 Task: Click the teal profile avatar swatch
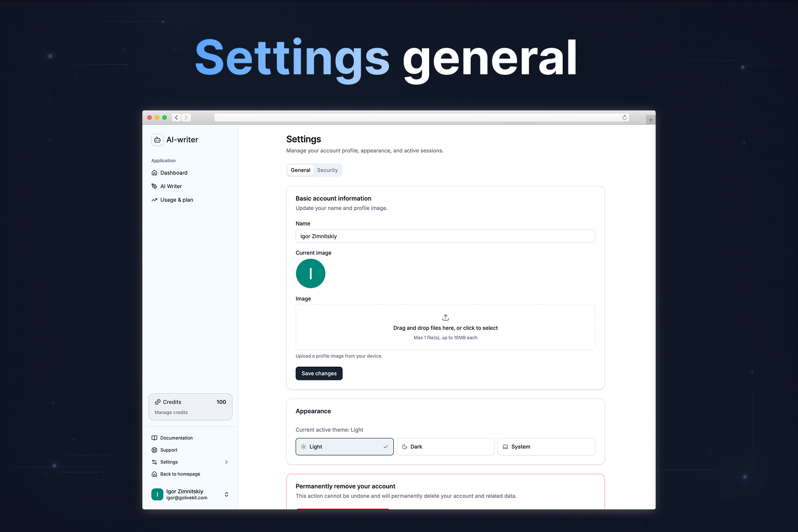tap(310, 273)
